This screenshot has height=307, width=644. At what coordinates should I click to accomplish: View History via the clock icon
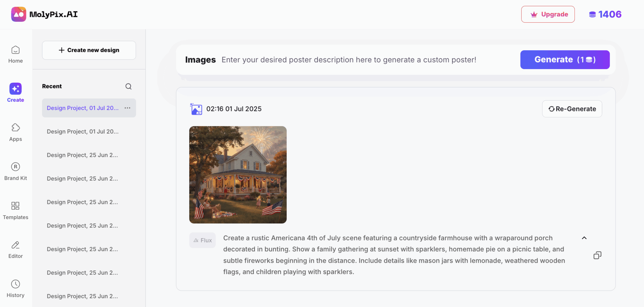pyautogui.click(x=15, y=284)
